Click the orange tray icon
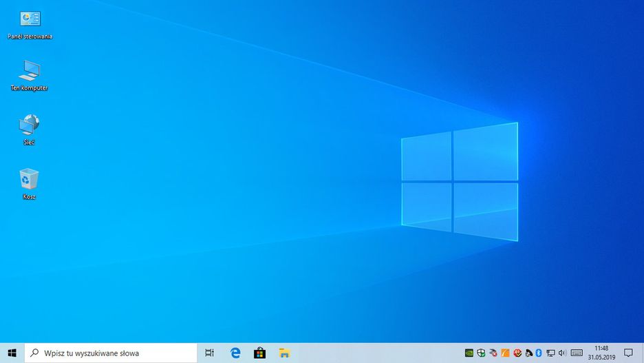The image size is (644, 363). (x=505, y=353)
